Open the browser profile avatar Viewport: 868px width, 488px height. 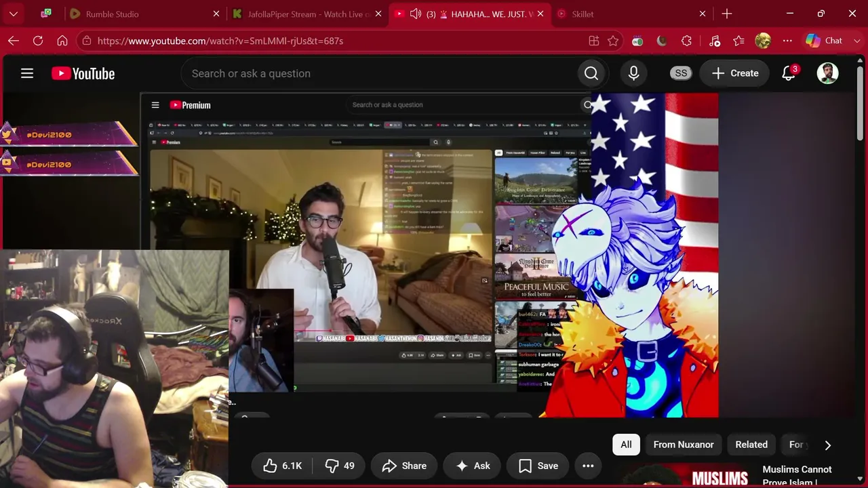tap(763, 41)
